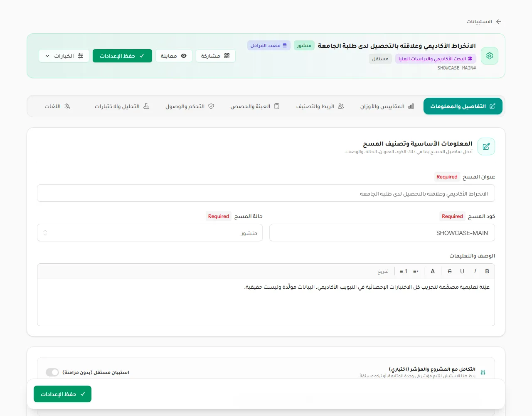Insert a numbered list in the editor
Viewport: 532px width, 416px height.
click(404, 271)
